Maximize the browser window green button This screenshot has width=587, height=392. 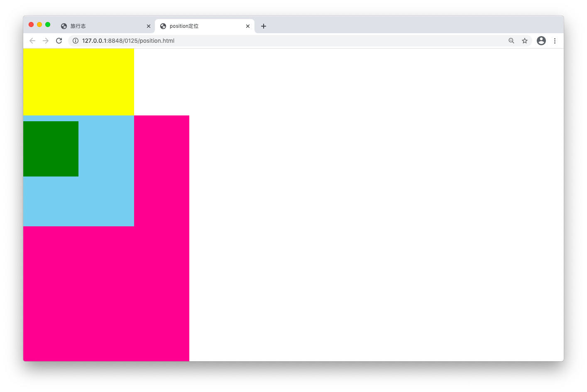pyautogui.click(x=48, y=24)
